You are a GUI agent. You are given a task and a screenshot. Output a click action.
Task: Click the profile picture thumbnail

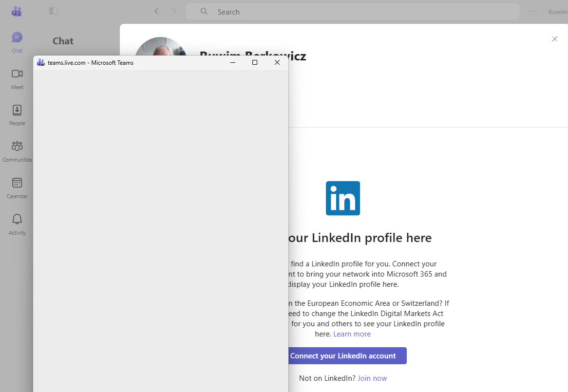[x=161, y=46]
